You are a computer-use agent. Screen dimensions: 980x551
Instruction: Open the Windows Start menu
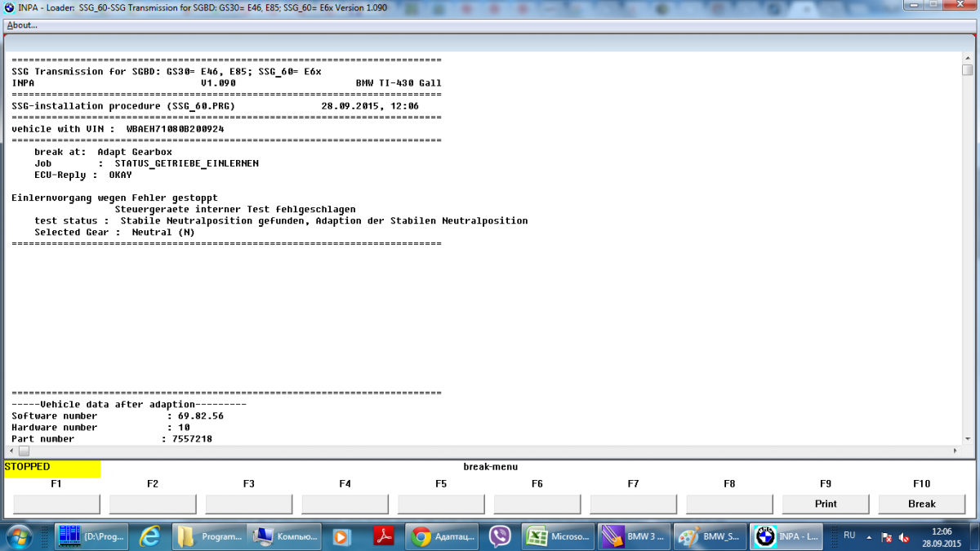coord(20,536)
